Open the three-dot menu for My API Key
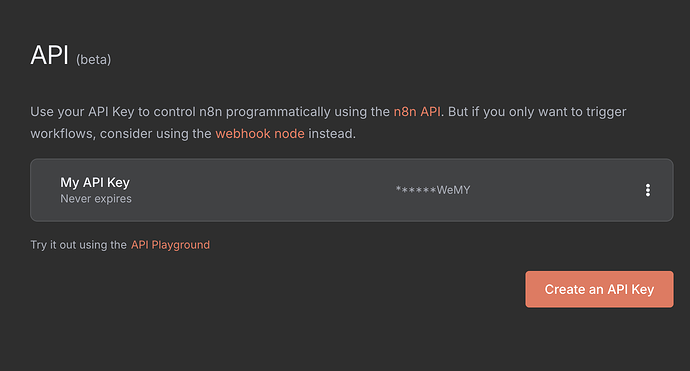This screenshot has width=690, height=371. (x=647, y=190)
